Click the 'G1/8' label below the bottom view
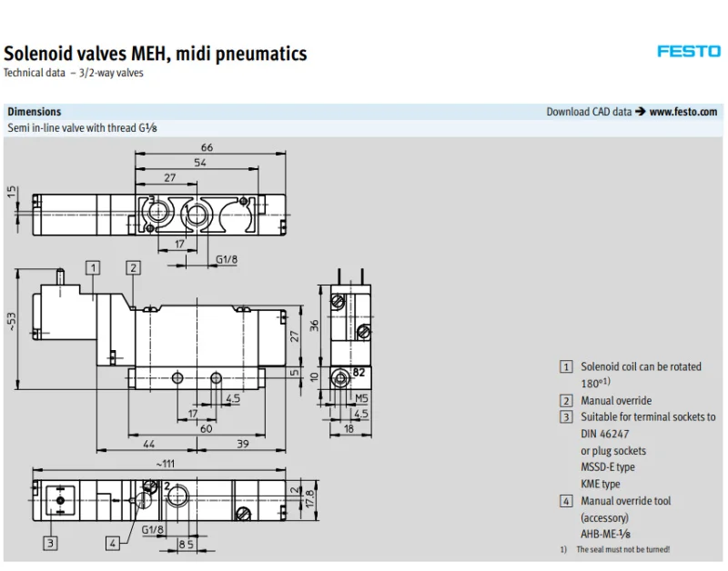 (152, 530)
